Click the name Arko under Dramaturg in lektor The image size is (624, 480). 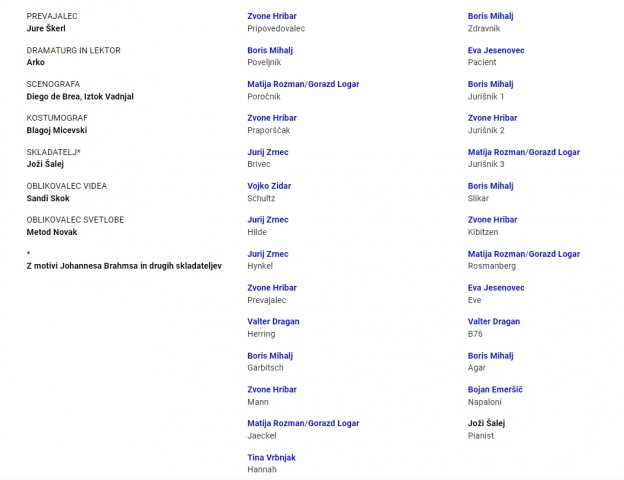click(x=35, y=62)
